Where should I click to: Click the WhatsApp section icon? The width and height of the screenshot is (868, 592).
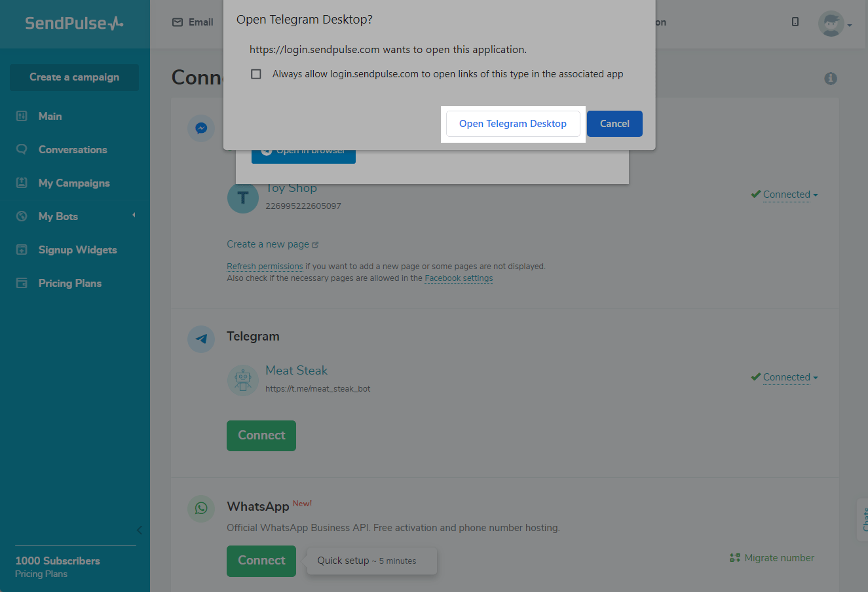(201, 508)
